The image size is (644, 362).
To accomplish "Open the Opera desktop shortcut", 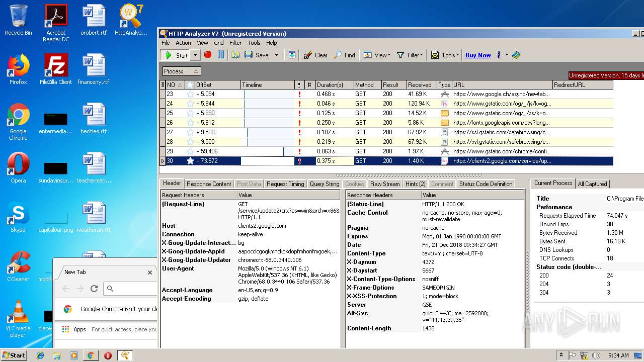I will 18,168.
